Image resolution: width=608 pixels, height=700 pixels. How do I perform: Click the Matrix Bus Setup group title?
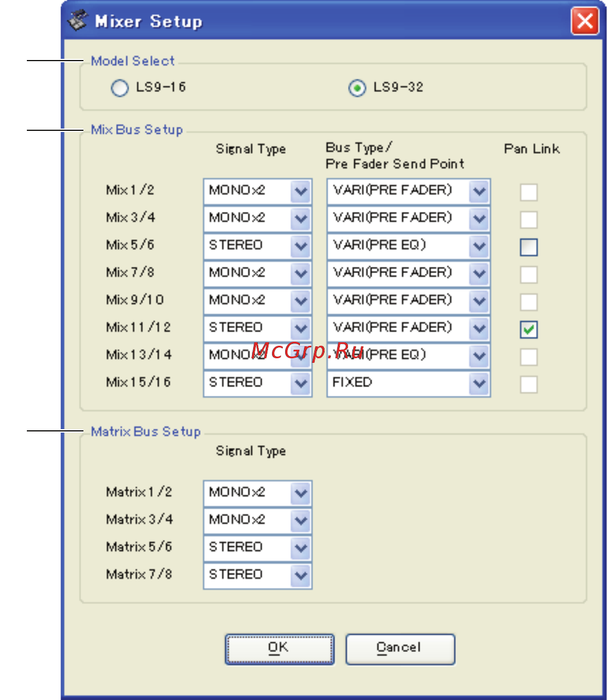pyautogui.click(x=146, y=431)
